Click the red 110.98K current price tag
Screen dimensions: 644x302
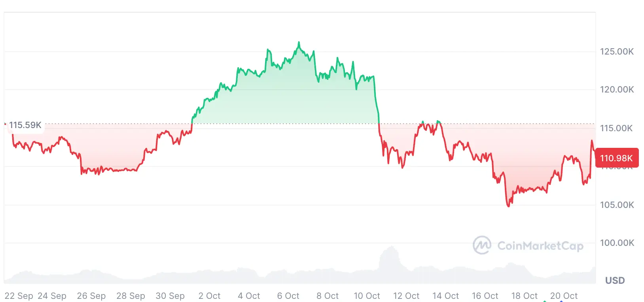click(616, 158)
